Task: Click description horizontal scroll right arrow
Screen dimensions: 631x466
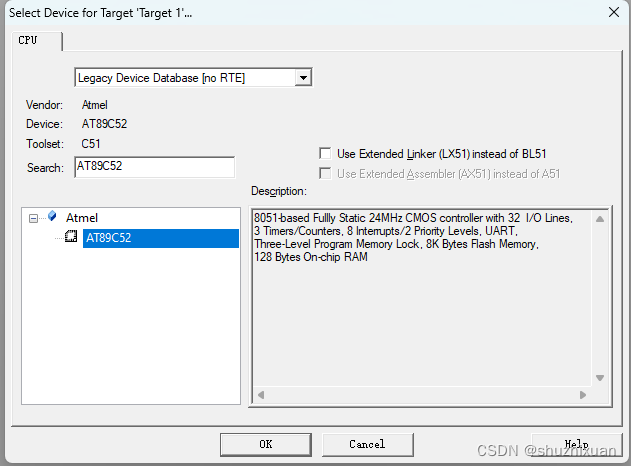Action: point(582,395)
